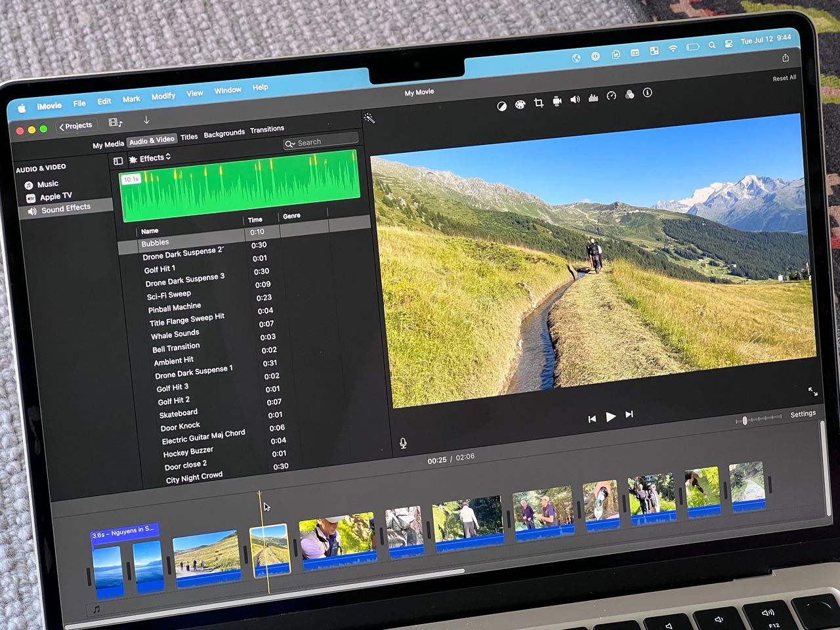Click the library list film-and-music icon
Viewport: 840px width, 630px height.
click(x=115, y=123)
